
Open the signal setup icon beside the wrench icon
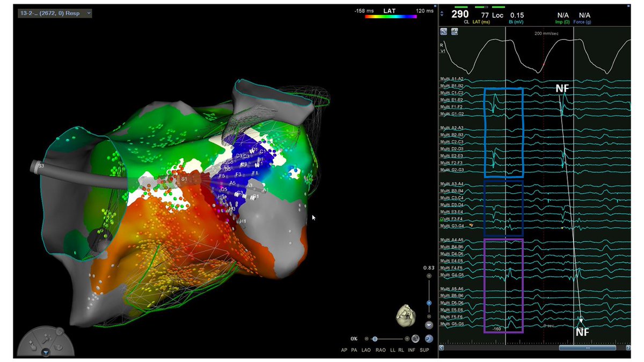tap(455, 32)
